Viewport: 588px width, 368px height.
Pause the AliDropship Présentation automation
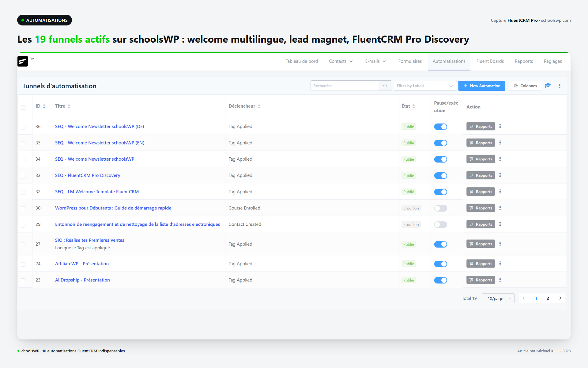click(440, 280)
